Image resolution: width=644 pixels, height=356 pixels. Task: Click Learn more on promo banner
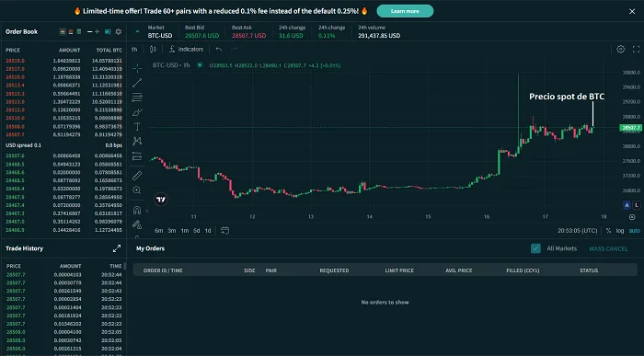tap(405, 11)
